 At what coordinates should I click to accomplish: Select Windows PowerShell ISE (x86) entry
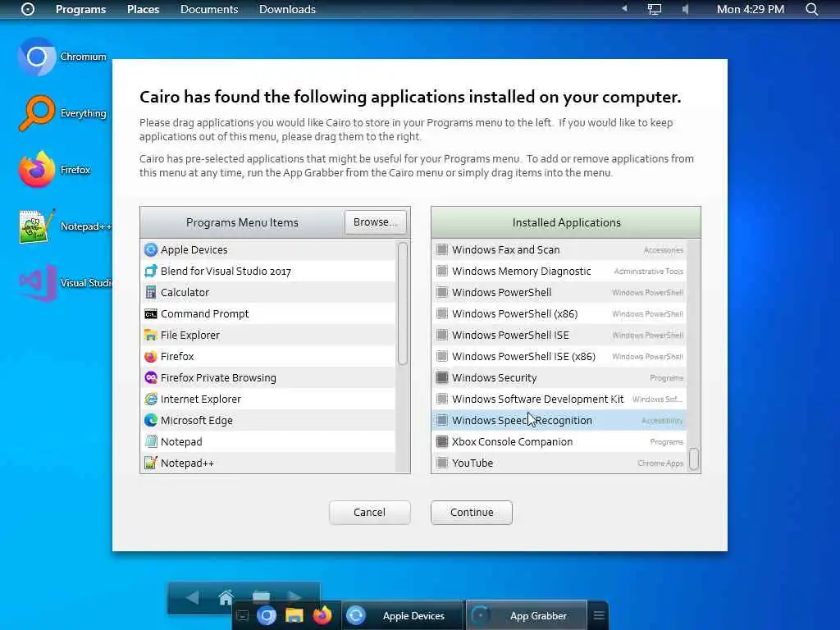(x=559, y=356)
